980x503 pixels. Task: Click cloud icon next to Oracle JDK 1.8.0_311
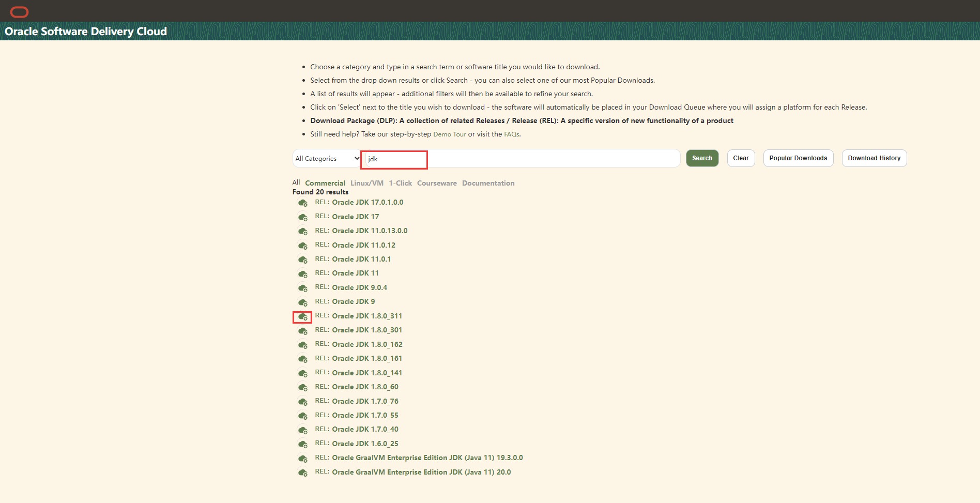coord(303,317)
